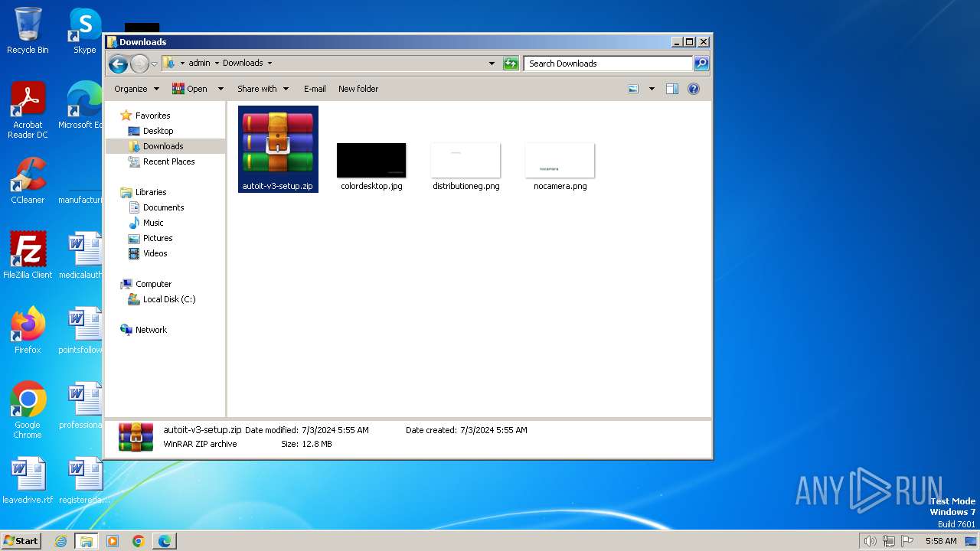Image resolution: width=980 pixels, height=551 pixels.
Task: Select Downloads under Favorites
Action: [x=163, y=146]
